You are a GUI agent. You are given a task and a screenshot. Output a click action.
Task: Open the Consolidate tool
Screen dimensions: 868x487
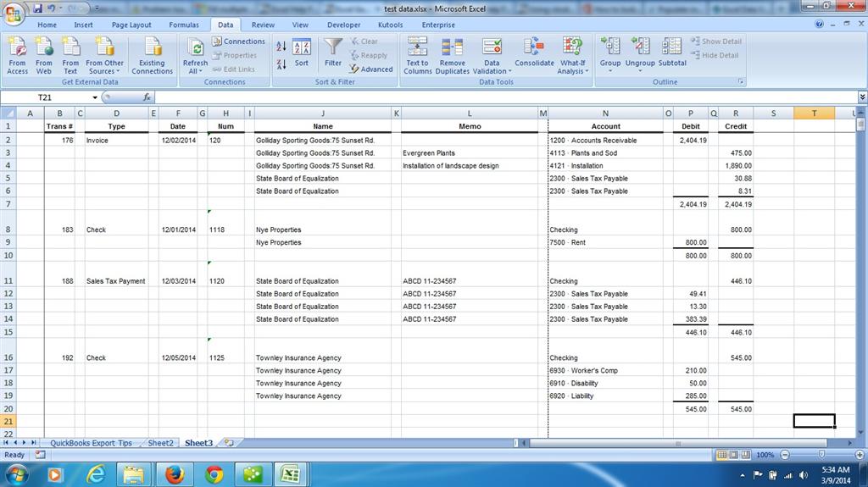(x=534, y=52)
